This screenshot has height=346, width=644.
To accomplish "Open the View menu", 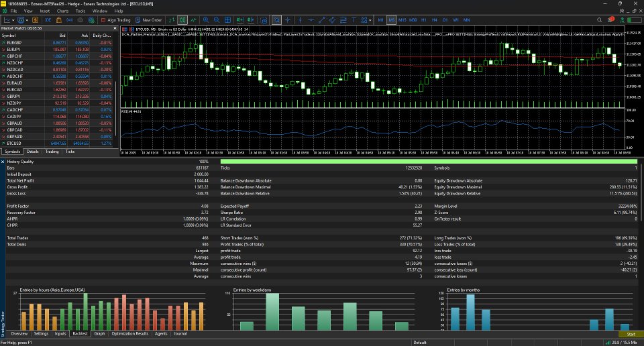I will pyautogui.click(x=28, y=11).
